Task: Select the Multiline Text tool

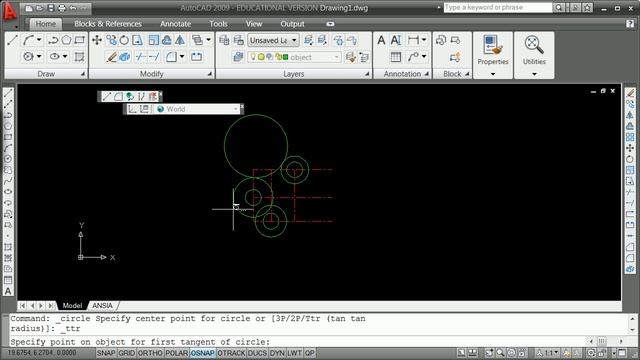Action: pyautogui.click(x=381, y=40)
